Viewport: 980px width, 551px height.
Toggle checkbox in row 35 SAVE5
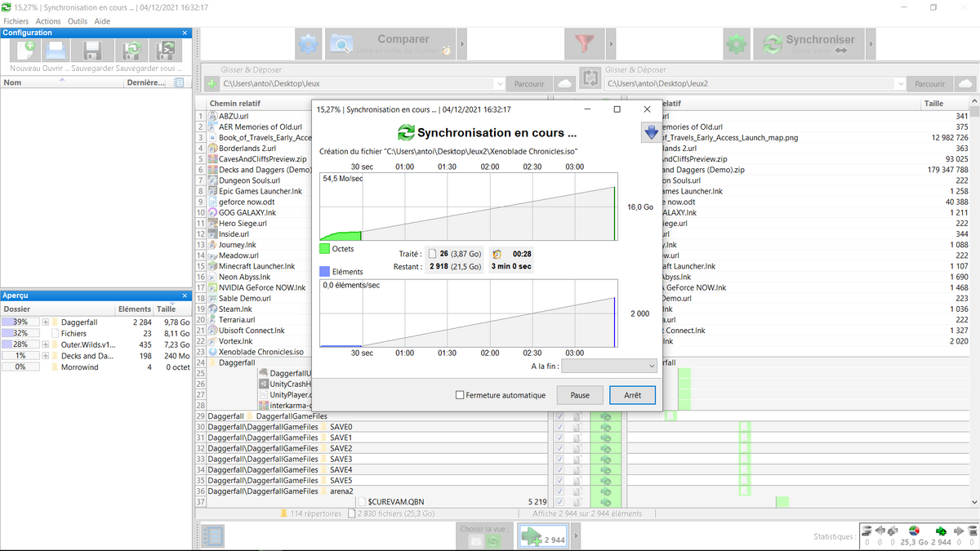point(559,480)
